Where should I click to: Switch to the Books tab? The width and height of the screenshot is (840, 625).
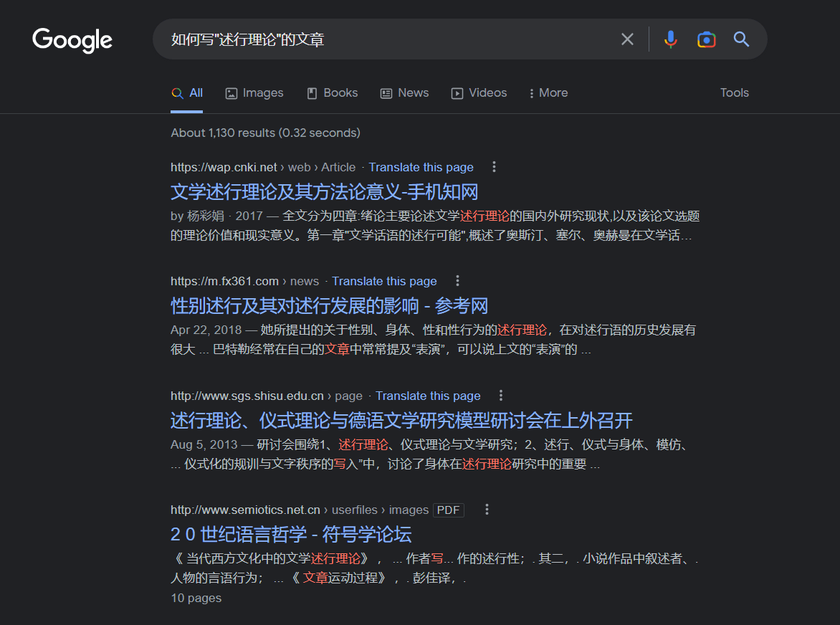pos(333,93)
